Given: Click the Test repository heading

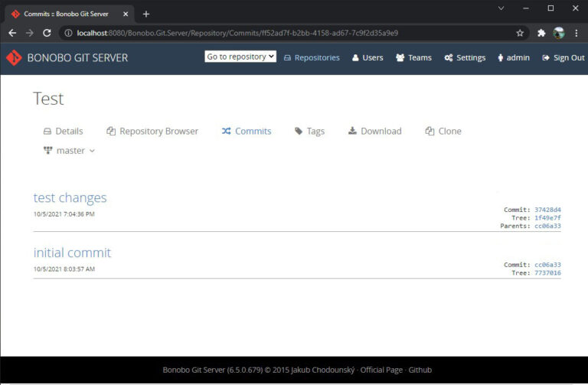Looking at the screenshot, I should click(x=48, y=99).
